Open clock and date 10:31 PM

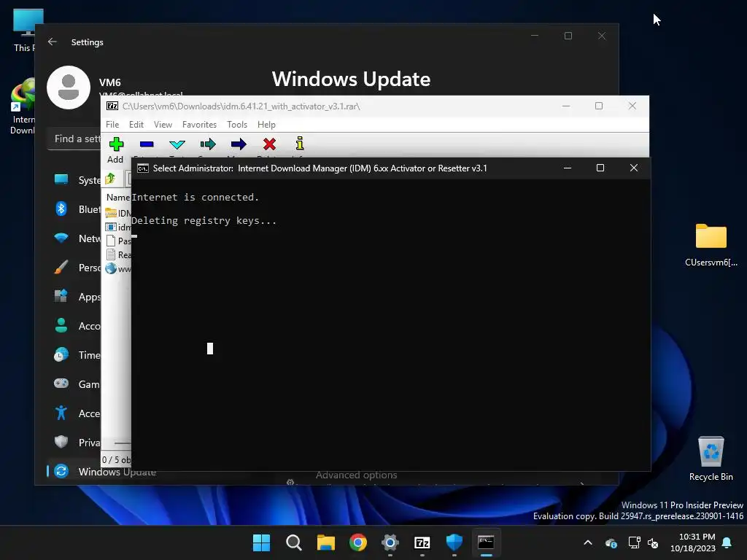[694, 542]
